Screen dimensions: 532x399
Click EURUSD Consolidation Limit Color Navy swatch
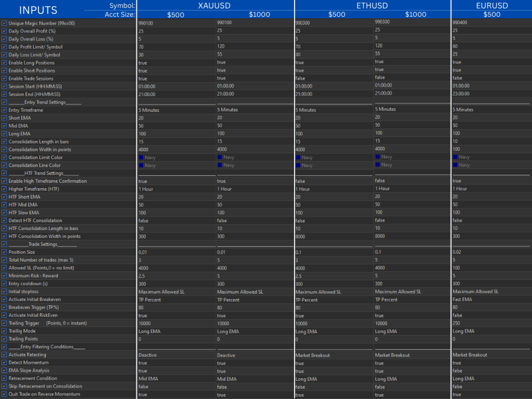coord(455,157)
